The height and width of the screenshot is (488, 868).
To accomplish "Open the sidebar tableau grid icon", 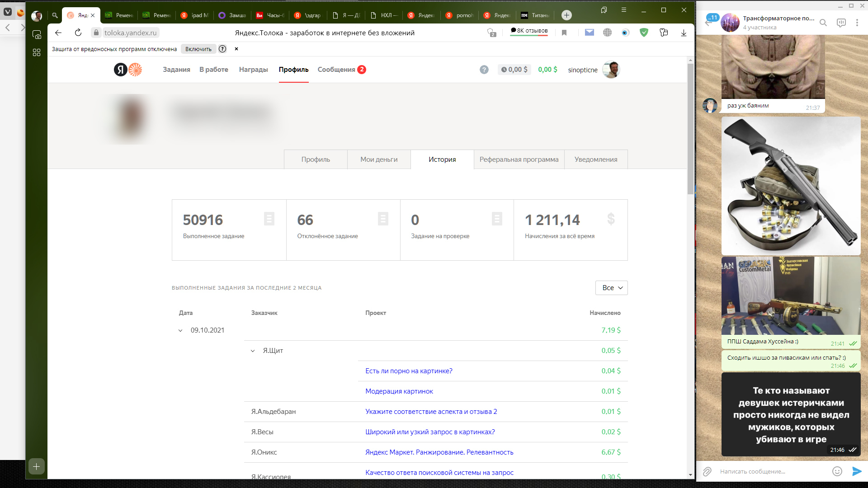I will click(x=37, y=52).
